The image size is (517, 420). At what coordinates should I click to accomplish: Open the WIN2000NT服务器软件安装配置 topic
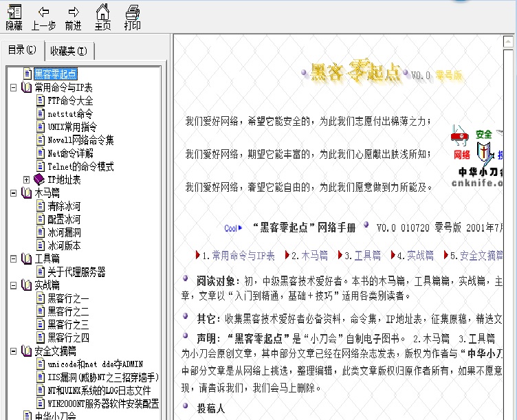[103, 404]
